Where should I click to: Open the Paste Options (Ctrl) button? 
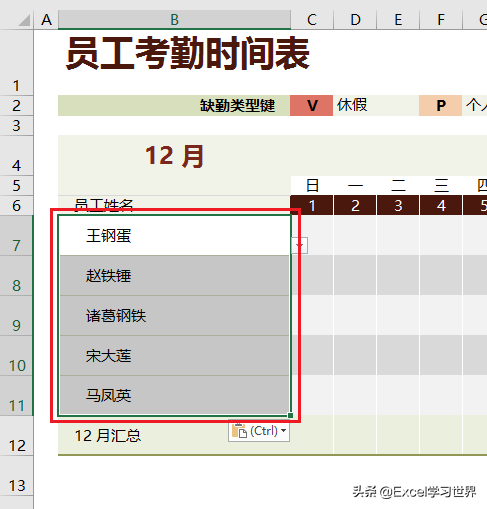(259, 431)
